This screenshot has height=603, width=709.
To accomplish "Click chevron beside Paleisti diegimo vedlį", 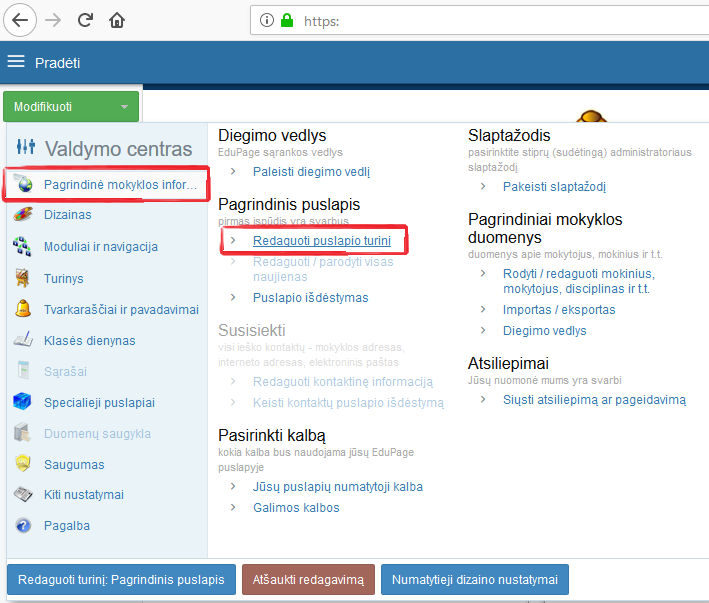I will [x=233, y=171].
